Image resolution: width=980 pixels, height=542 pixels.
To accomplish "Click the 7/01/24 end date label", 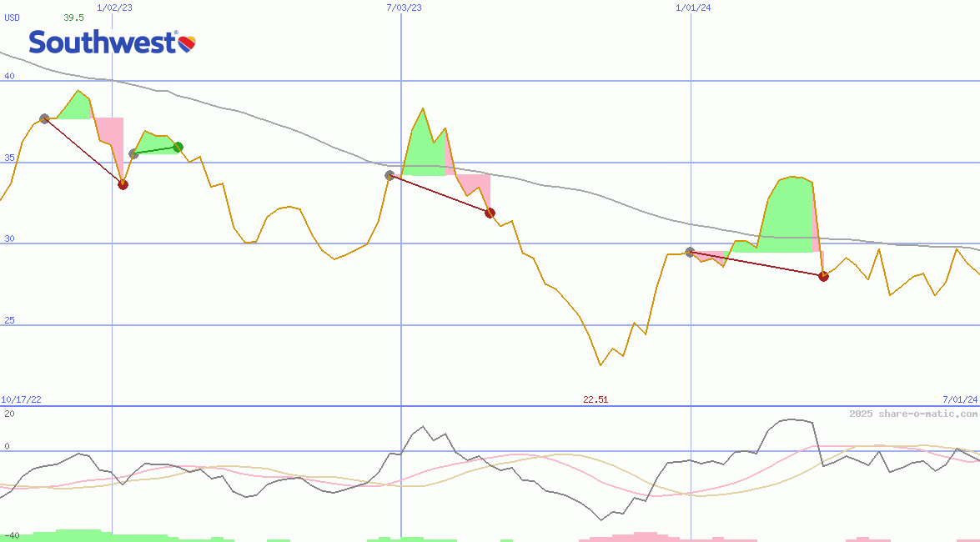I will (959, 399).
